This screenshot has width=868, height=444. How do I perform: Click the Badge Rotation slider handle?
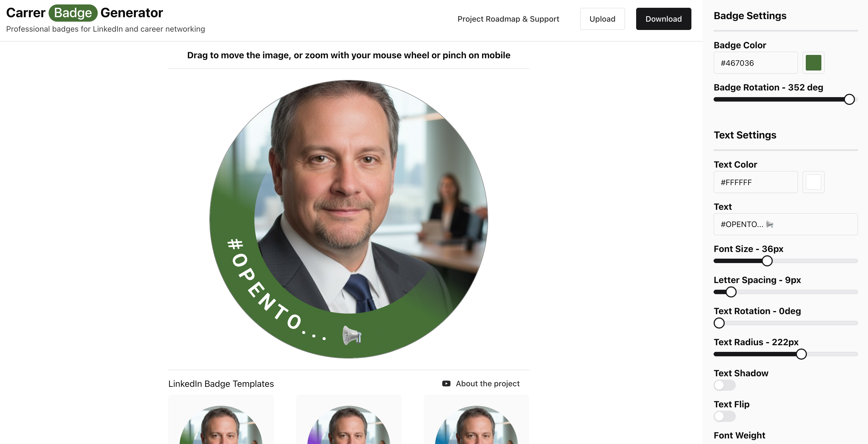tap(849, 99)
